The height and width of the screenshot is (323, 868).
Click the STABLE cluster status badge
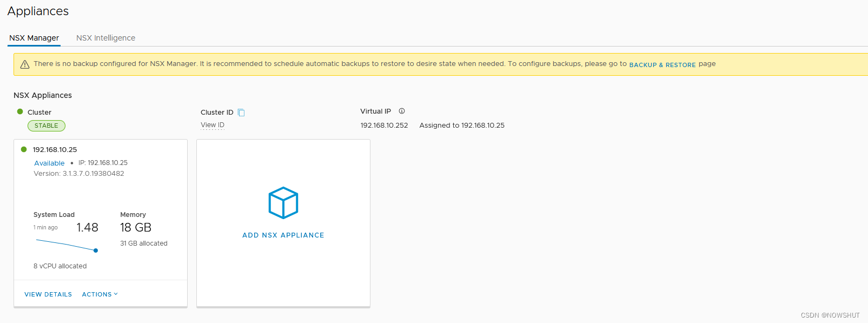pyautogui.click(x=47, y=126)
